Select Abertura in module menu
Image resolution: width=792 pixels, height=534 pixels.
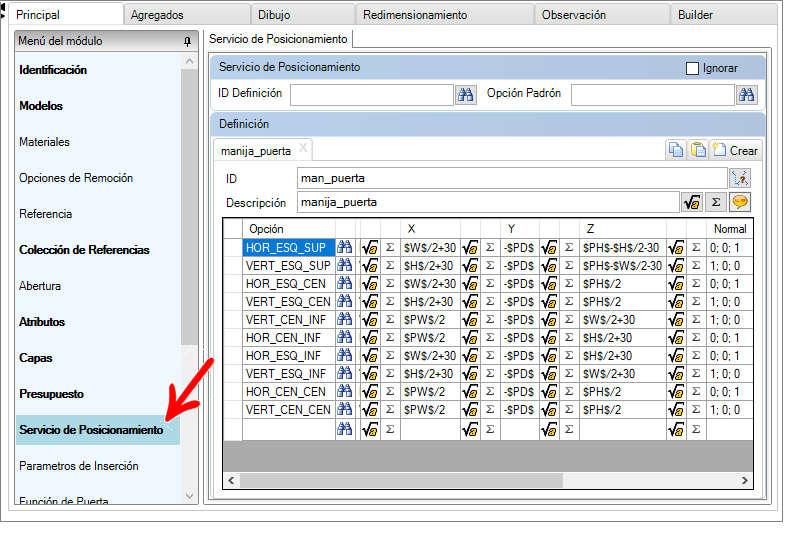coord(40,286)
